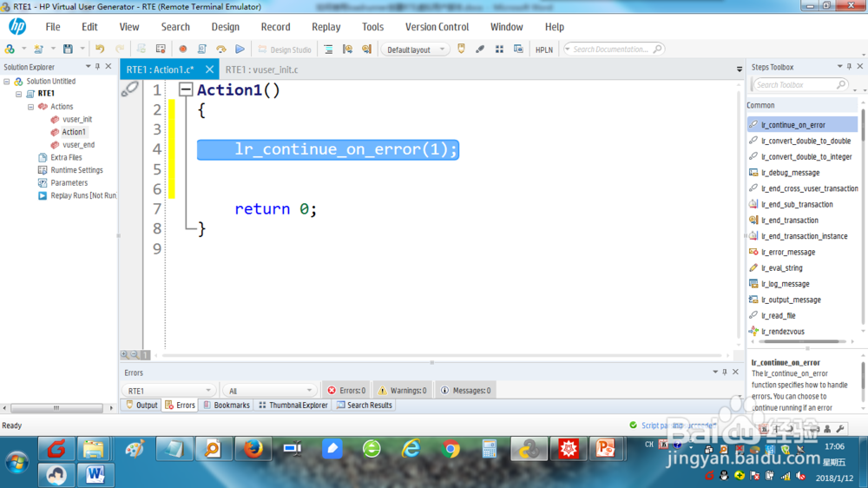The height and width of the screenshot is (488, 868).
Task: Click the Solution Explorer horizontal scrollbar
Action: click(56, 408)
